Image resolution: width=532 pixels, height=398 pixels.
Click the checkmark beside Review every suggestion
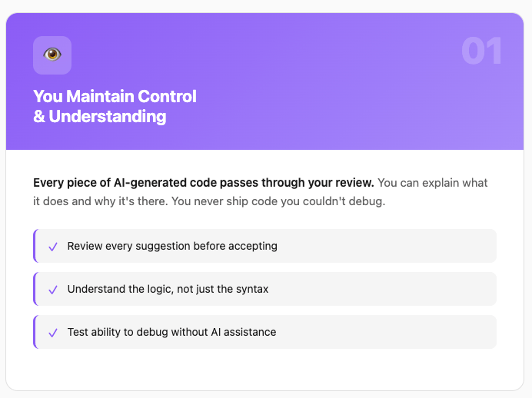tap(53, 247)
